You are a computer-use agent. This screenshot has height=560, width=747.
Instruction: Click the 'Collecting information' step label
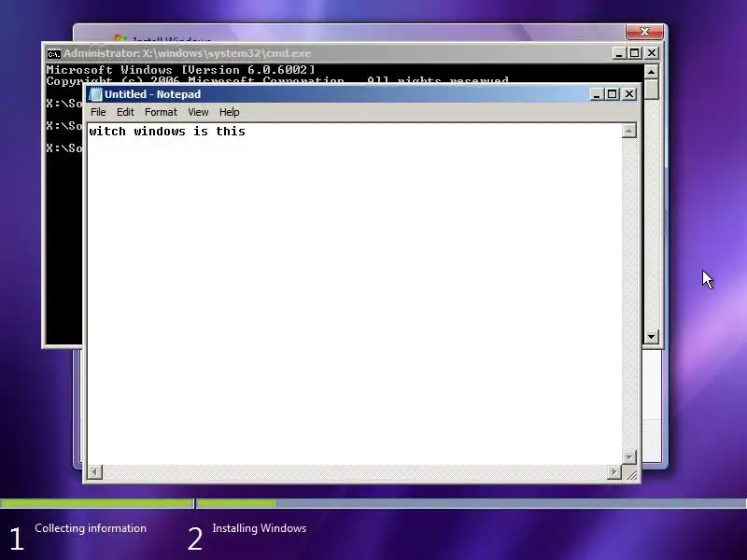[x=91, y=528]
